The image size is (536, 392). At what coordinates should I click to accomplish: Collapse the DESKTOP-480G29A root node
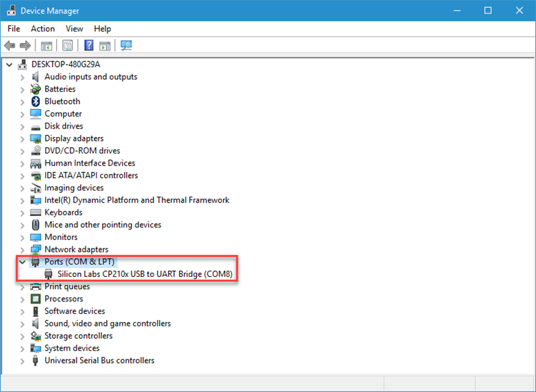(9, 65)
